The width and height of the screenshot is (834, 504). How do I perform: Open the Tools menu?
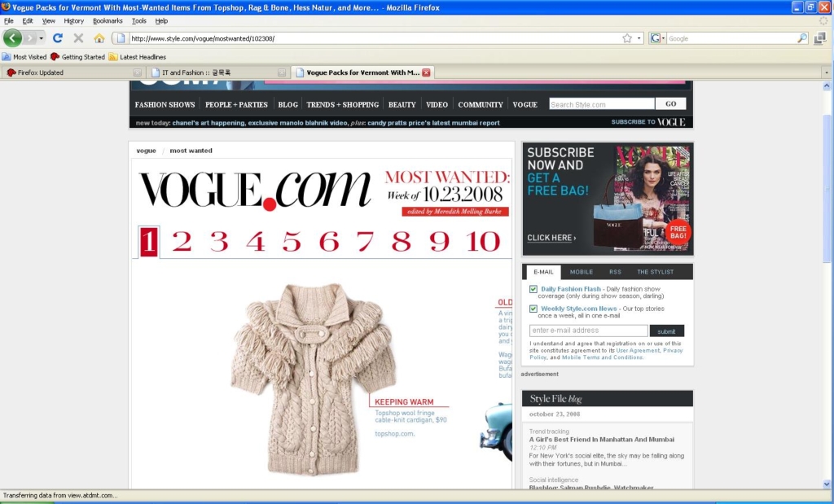pyautogui.click(x=138, y=20)
